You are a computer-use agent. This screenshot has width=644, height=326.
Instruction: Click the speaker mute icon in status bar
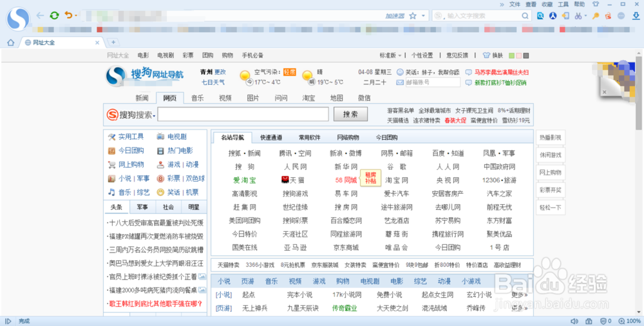(574, 321)
